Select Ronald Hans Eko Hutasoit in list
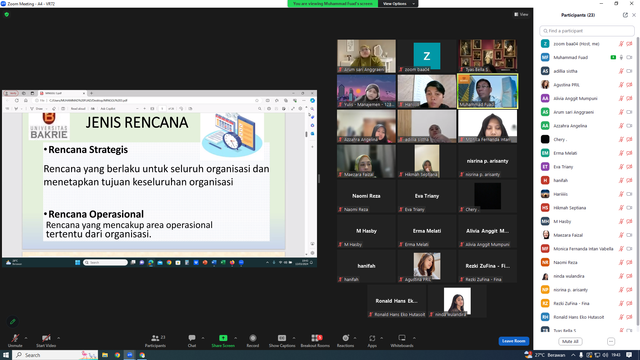The height and width of the screenshot is (360, 640). (x=587, y=317)
